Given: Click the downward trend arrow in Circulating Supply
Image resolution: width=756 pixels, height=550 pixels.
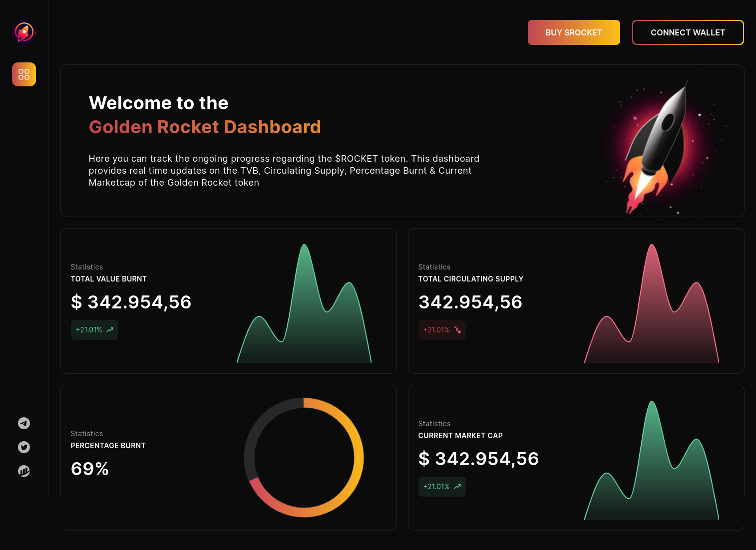Looking at the screenshot, I should pos(457,330).
